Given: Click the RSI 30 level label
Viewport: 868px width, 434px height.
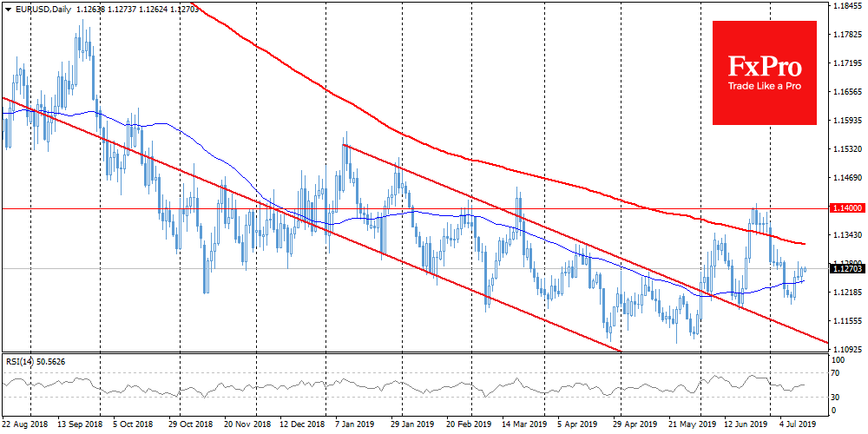Looking at the screenshot, I should [837, 397].
